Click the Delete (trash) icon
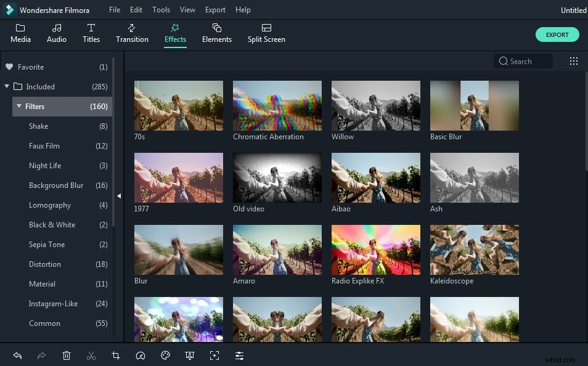The image size is (588, 366). 67,356
